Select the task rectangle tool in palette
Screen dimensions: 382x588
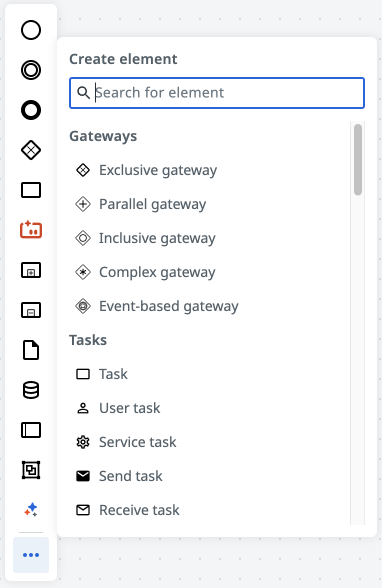(30, 190)
